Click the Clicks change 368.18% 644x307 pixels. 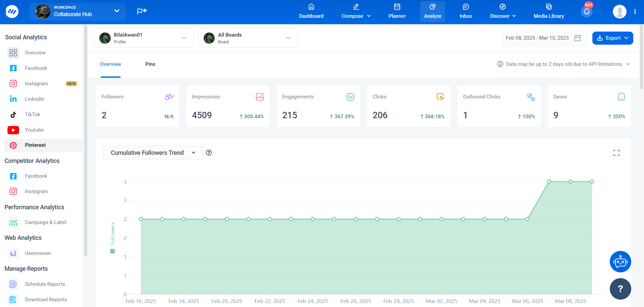click(x=432, y=117)
